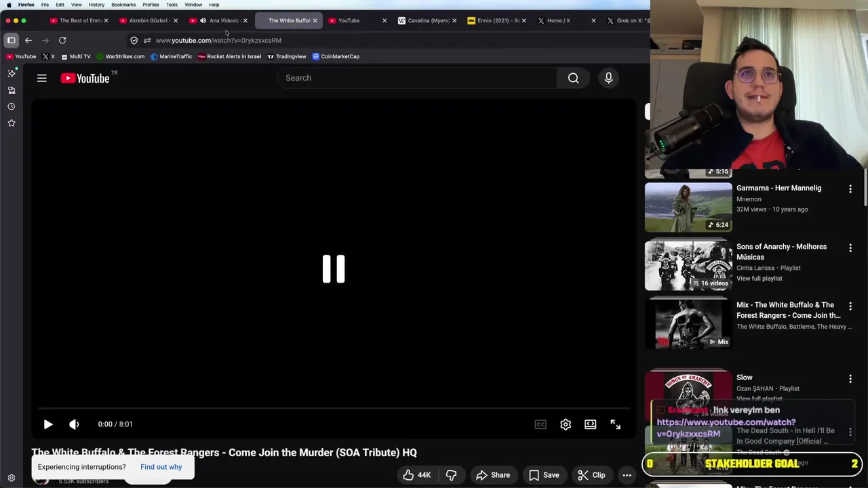Switch to theater mode
The image size is (868, 488).
[x=591, y=424]
